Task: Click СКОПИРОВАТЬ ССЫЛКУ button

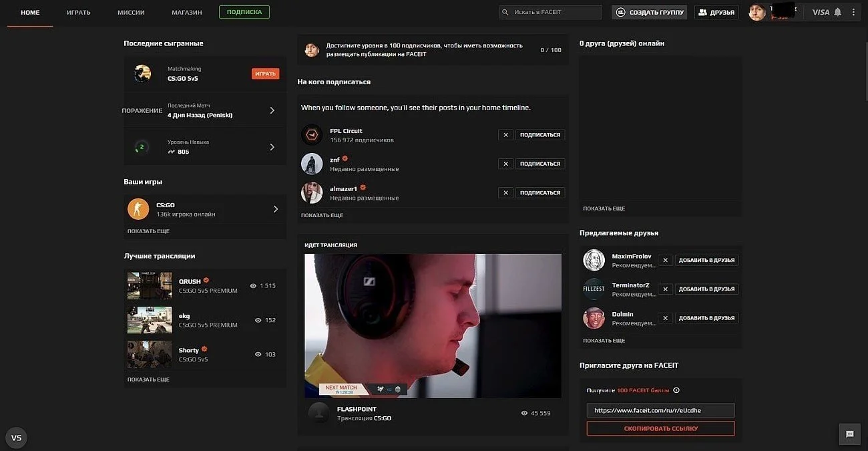Action: [661, 428]
